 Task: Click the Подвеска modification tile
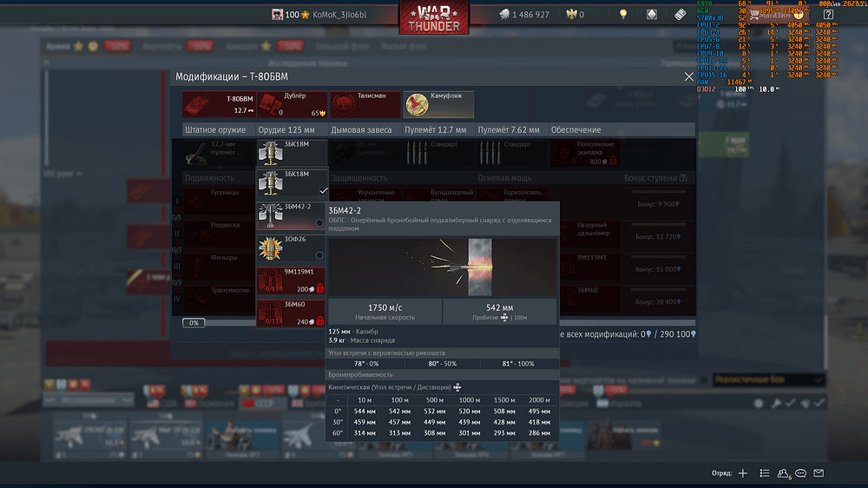click(x=219, y=234)
